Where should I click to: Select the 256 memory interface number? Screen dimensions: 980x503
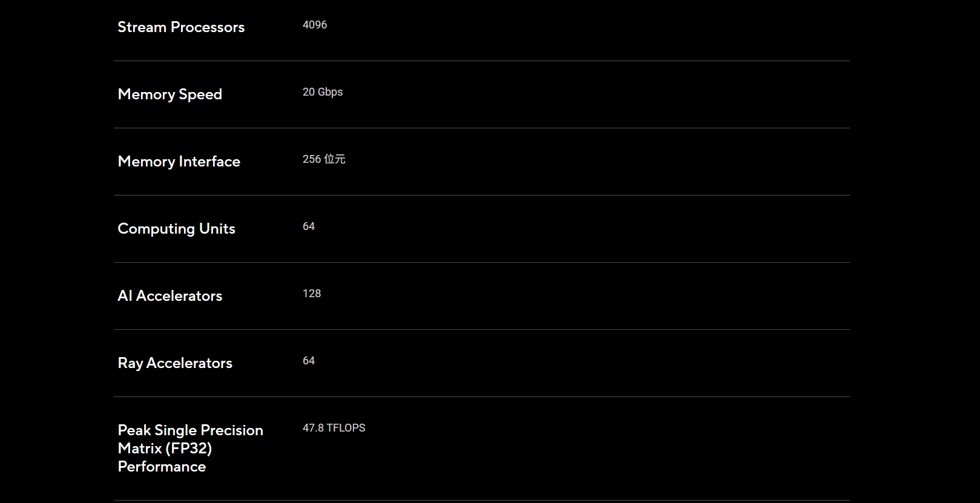[x=312, y=159]
